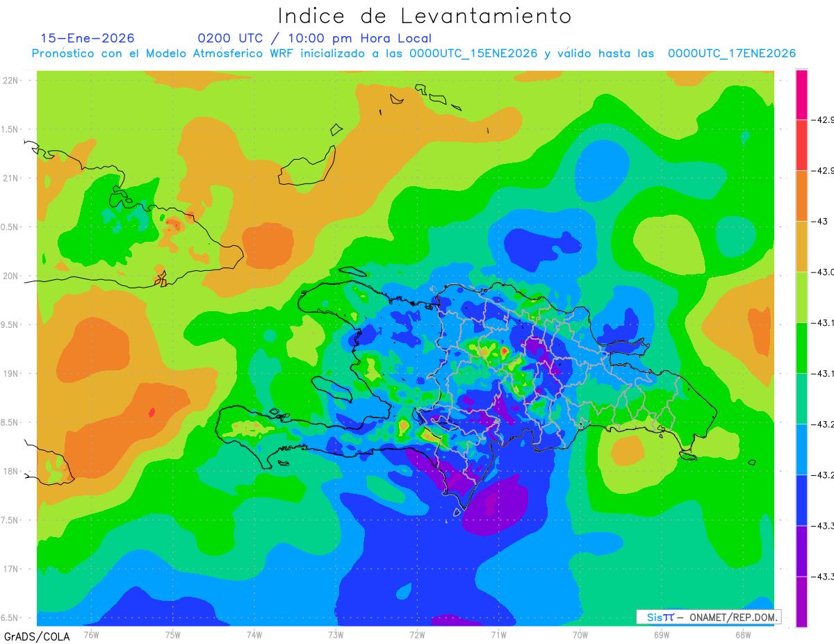
Task: Select the '74W' longitude label
Action: pos(254,634)
